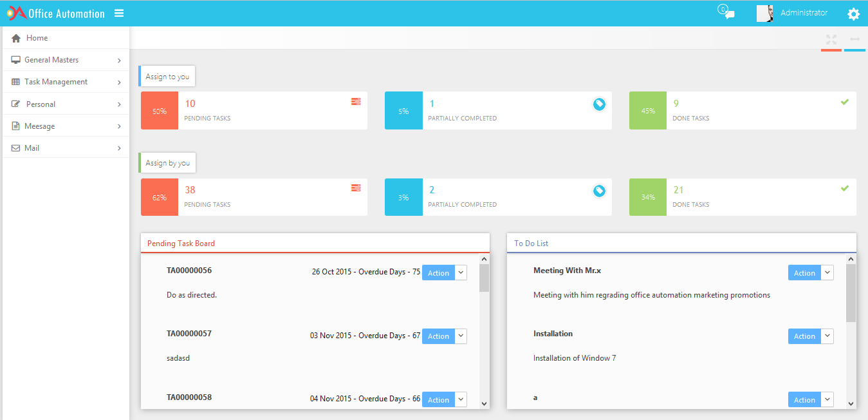Select General Masters menu item
The height and width of the screenshot is (420, 868).
coord(66,60)
